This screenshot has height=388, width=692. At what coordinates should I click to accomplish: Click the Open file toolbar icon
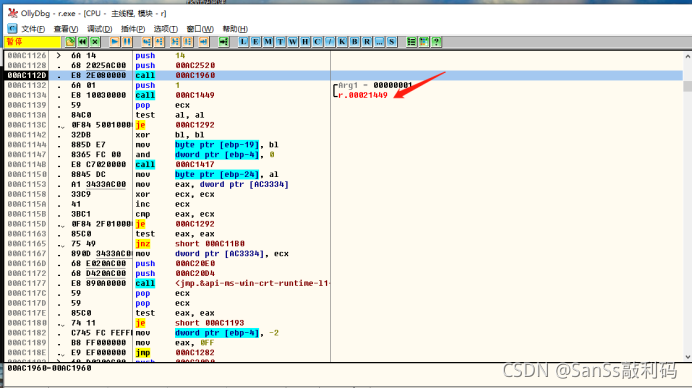(x=70, y=42)
